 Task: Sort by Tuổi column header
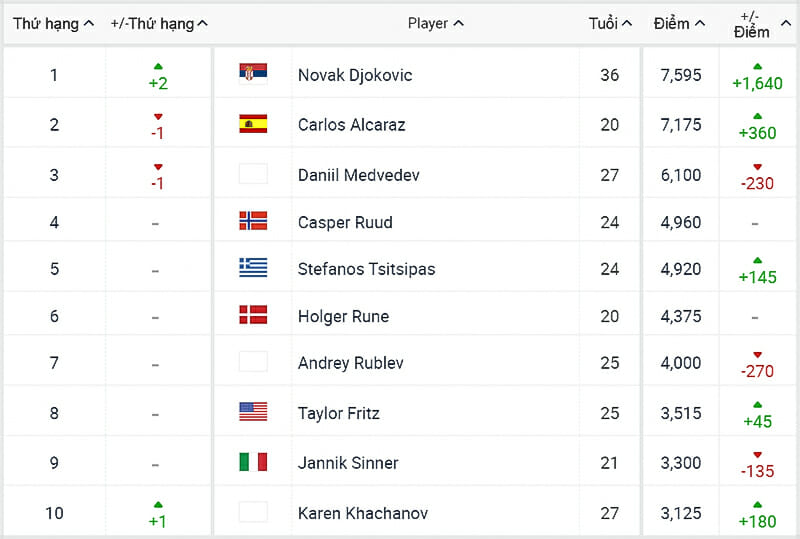610,23
